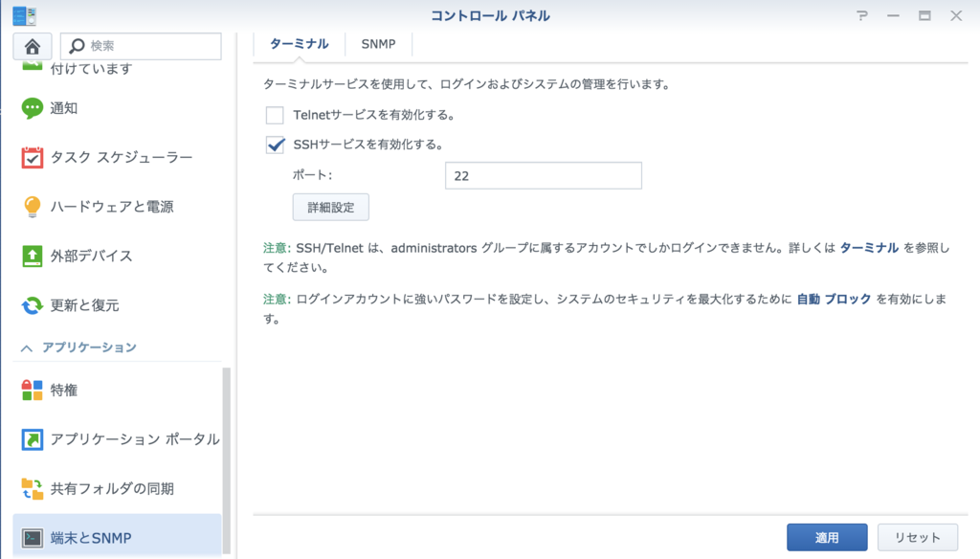
Task: Click the ポート: label
Action: coord(313,175)
